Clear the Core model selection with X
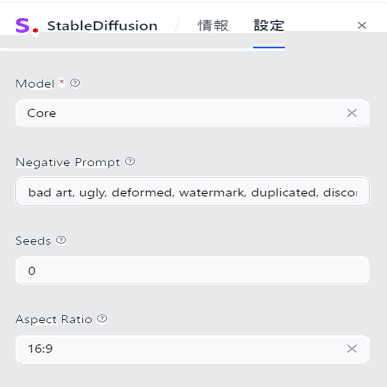This screenshot has width=387, height=387. [x=352, y=113]
